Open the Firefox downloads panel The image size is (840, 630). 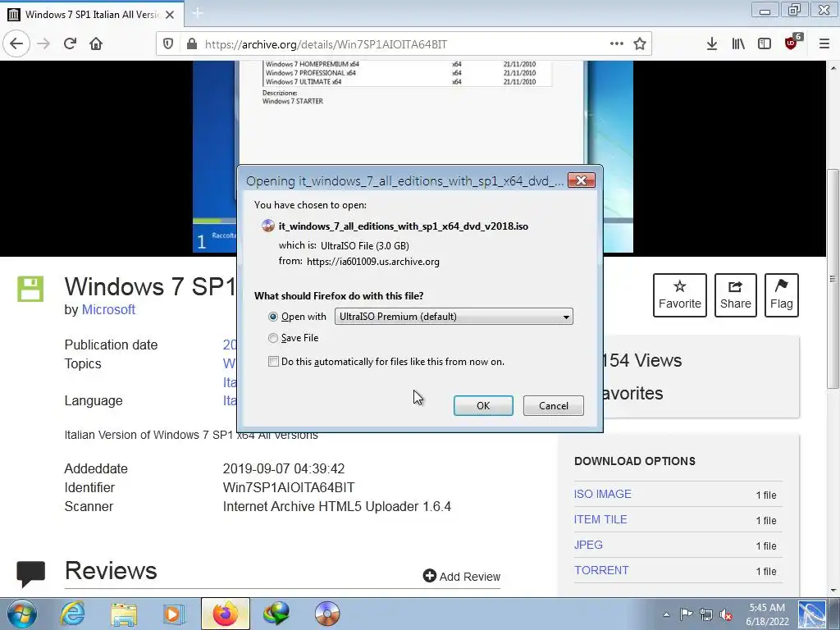click(x=712, y=44)
